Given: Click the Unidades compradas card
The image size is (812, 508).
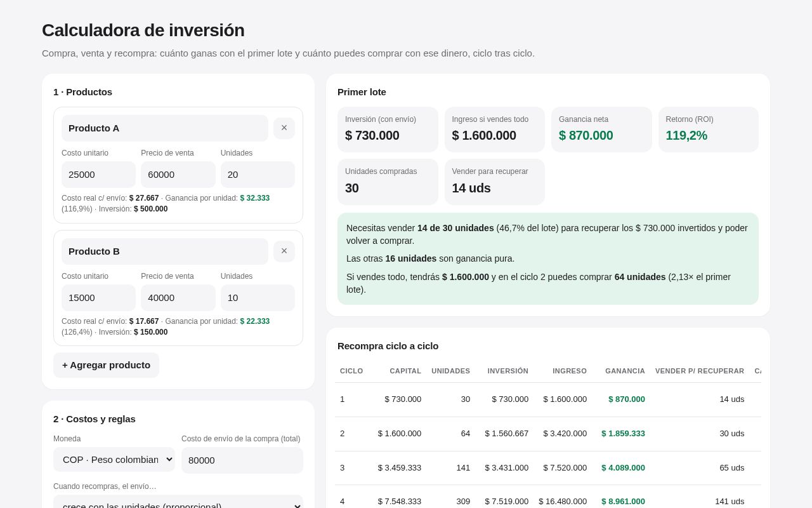Looking at the screenshot, I should point(388,182).
